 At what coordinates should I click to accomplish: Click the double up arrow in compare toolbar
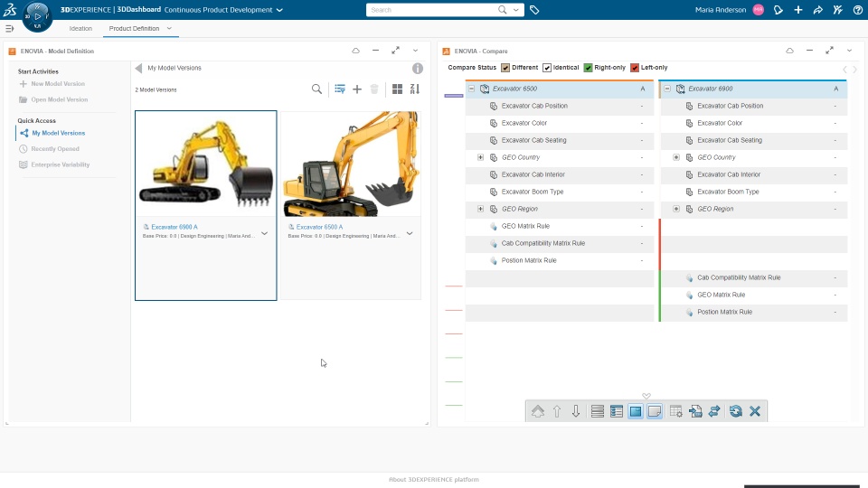(537, 411)
